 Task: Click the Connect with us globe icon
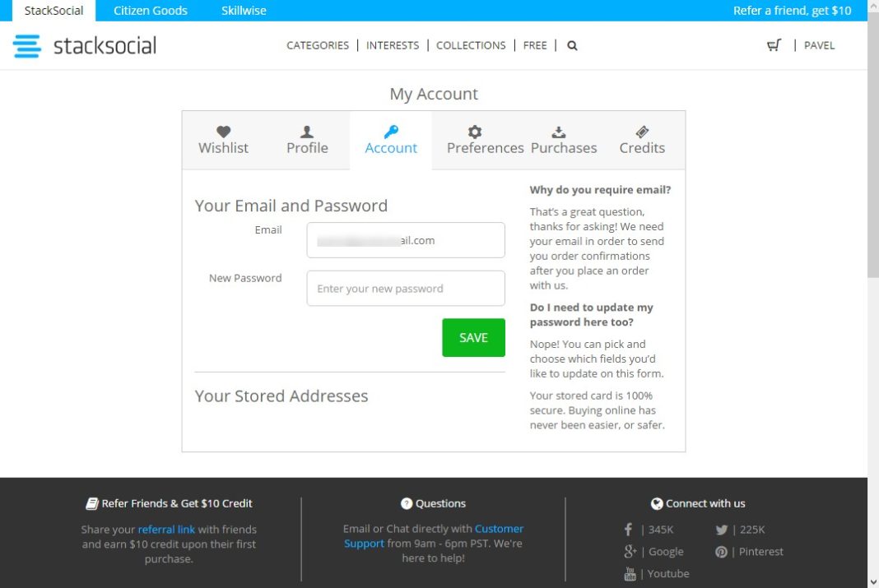tap(657, 503)
